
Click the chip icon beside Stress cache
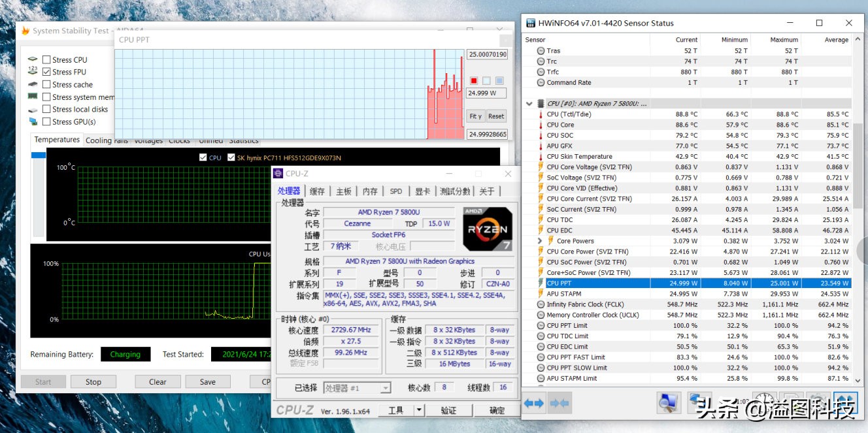pos(33,84)
